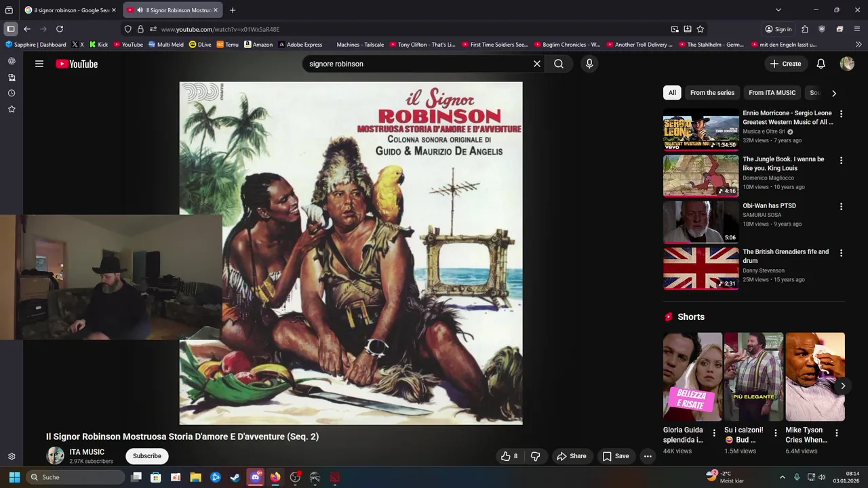List all tabs with the chevron
The image size is (868, 488).
(778, 10)
